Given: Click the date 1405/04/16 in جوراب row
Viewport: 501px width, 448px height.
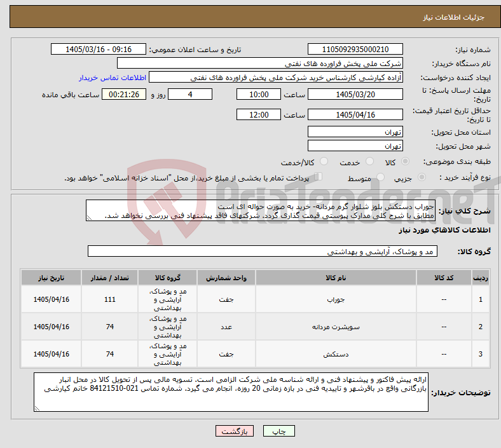Looking at the screenshot, I should pos(51,299).
